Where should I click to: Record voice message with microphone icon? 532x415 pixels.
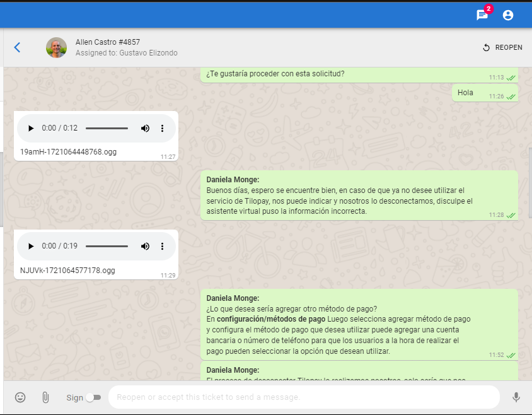pos(516,397)
